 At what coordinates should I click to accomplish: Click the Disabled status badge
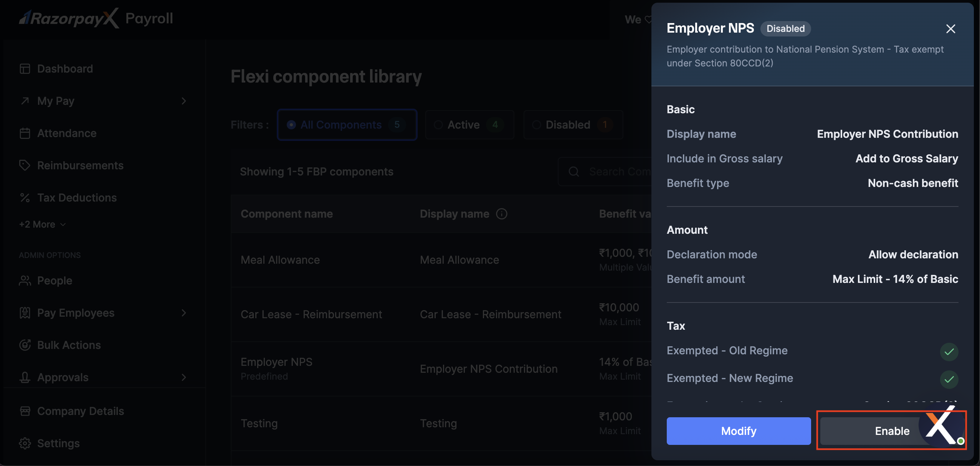785,29
